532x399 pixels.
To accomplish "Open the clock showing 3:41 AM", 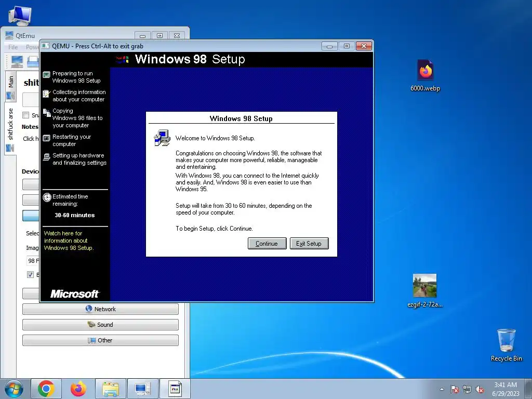I will pyautogui.click(x=506, y=389).
